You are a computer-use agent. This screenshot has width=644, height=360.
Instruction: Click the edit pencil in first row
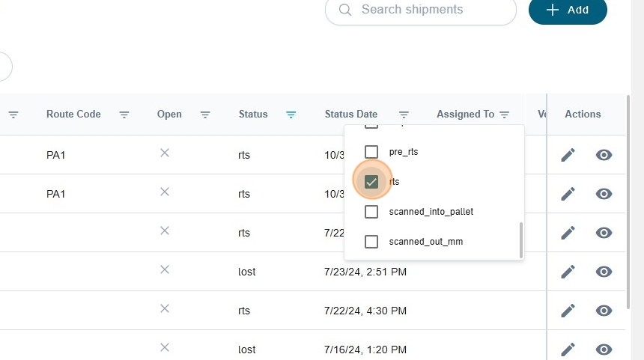click(x=568, y=155)
